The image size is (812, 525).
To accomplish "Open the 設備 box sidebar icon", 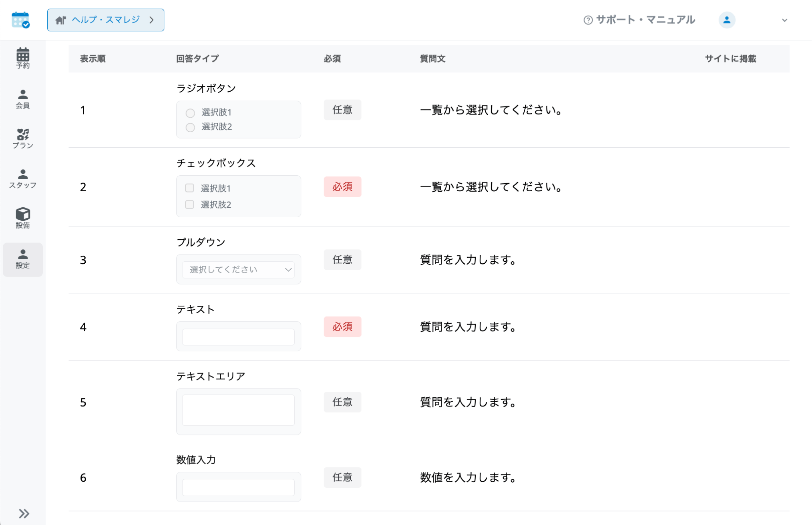I will 23,218.
